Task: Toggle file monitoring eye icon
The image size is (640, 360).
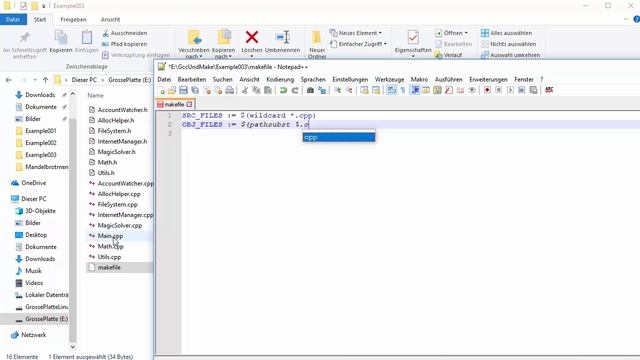Action: [x=472, y=90]
